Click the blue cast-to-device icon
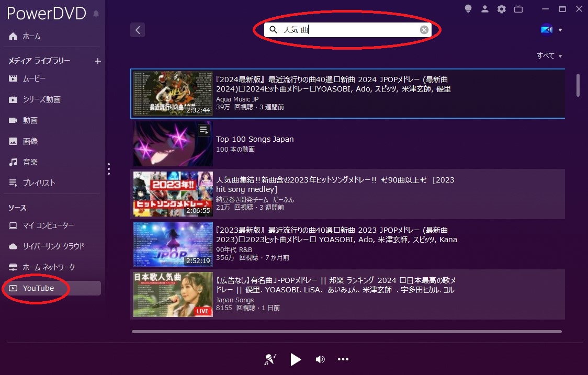588x375 pixels. click(547, 30)
